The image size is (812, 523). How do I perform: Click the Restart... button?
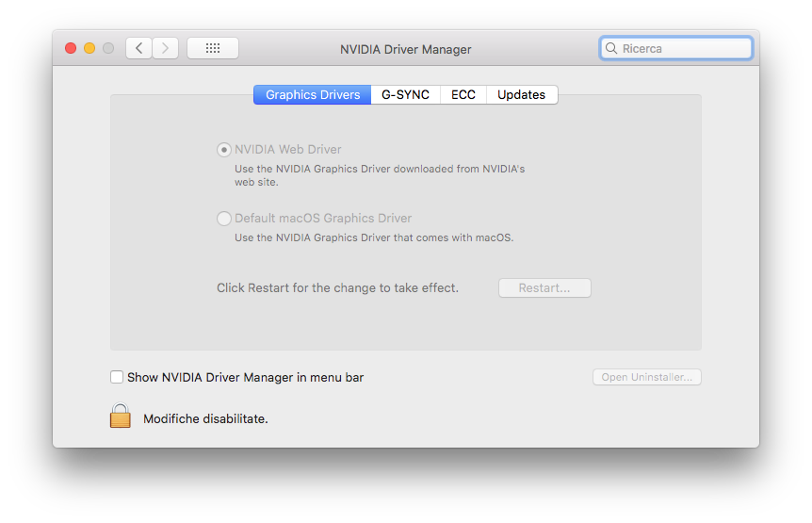pyautogui.click(x=544, y=288)
